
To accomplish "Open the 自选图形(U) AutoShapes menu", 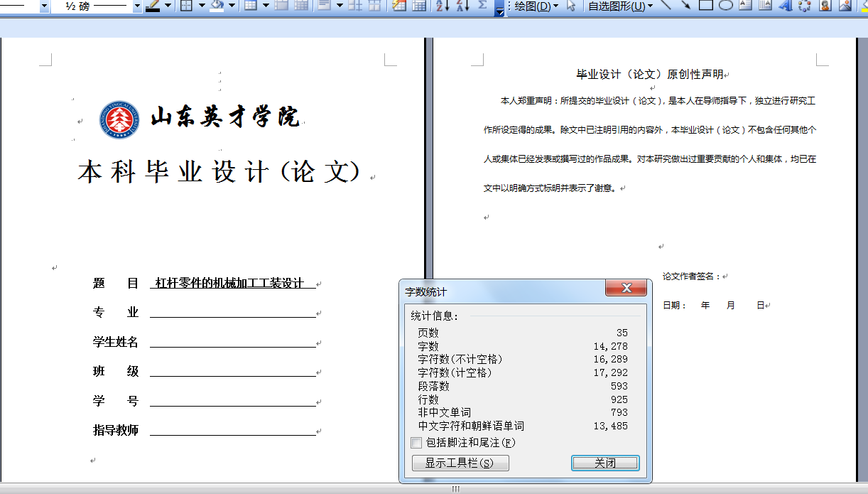I will click(x=620, y=6).
